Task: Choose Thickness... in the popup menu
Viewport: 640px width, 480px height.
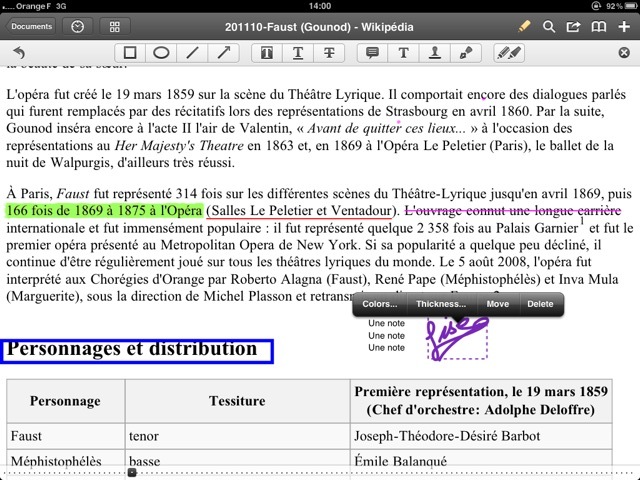Action: click(441, 304)
